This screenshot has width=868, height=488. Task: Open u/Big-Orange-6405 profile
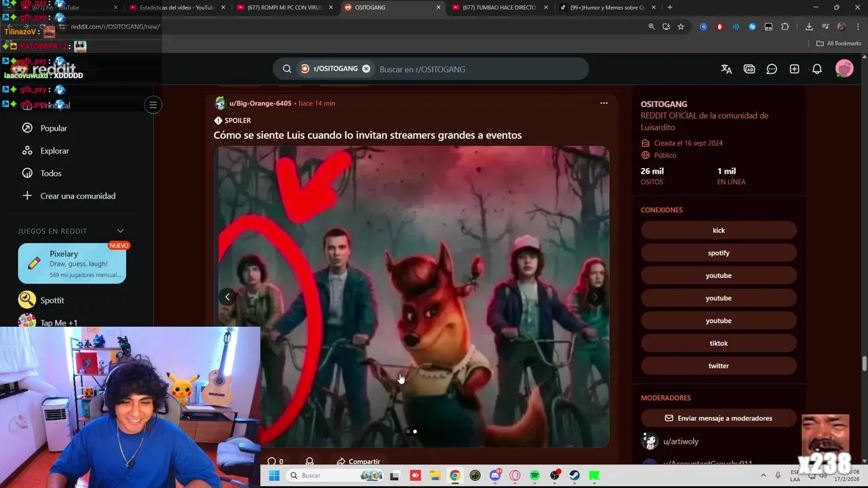[x=260, y=103]
